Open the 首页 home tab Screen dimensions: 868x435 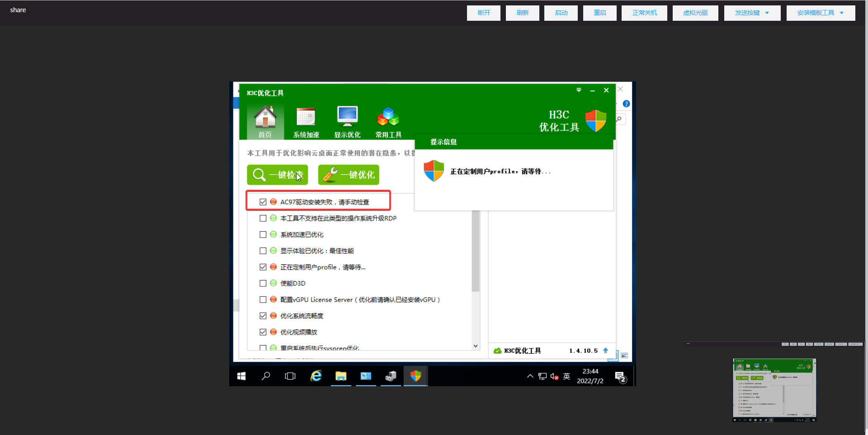(x=265, y=122)
